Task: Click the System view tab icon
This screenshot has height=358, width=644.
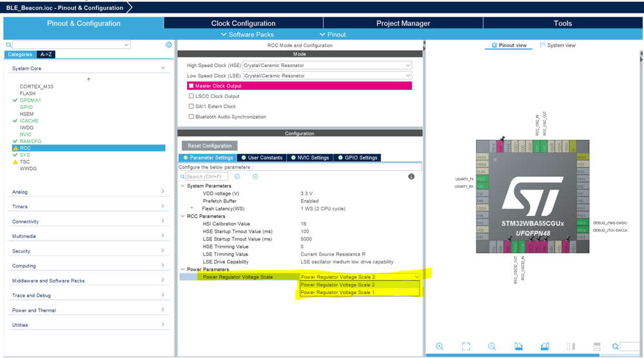Action: pyautogui.click(x=543, y=45)
